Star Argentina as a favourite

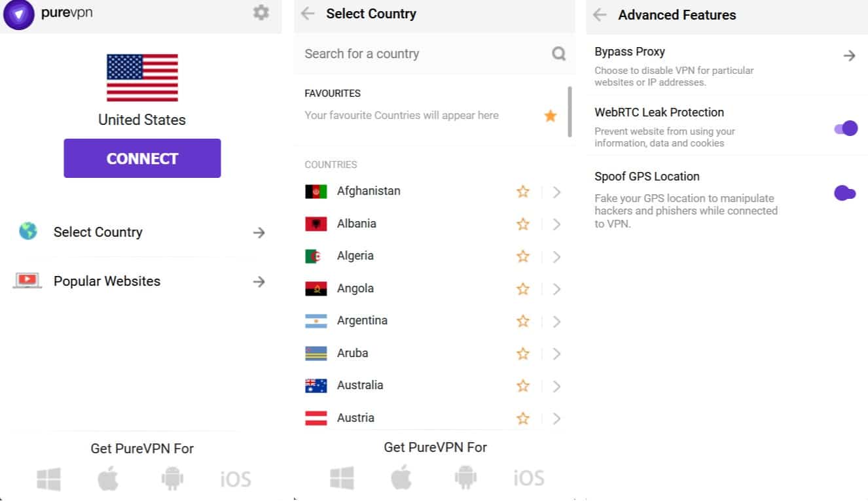[522, 321]
